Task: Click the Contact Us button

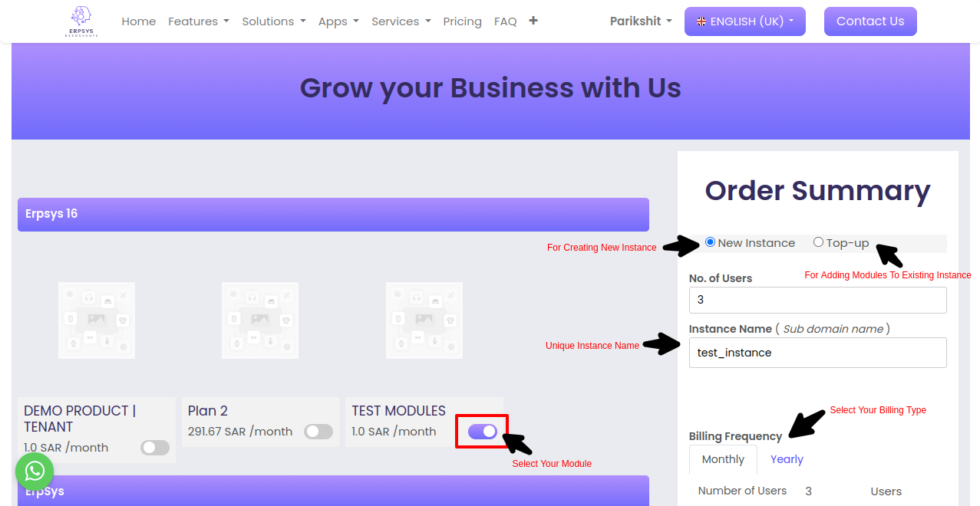Action: [x=869, y=21]
